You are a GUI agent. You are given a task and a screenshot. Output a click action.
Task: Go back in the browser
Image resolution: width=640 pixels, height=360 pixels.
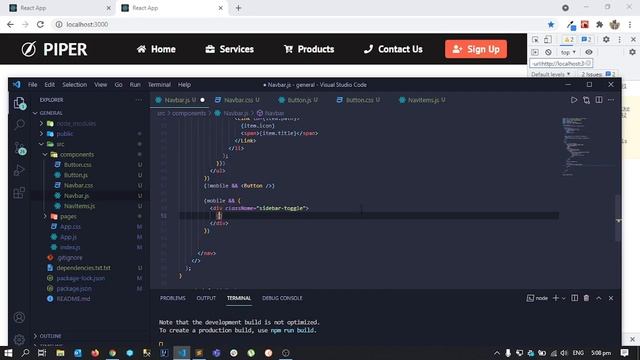coord(10,24)
